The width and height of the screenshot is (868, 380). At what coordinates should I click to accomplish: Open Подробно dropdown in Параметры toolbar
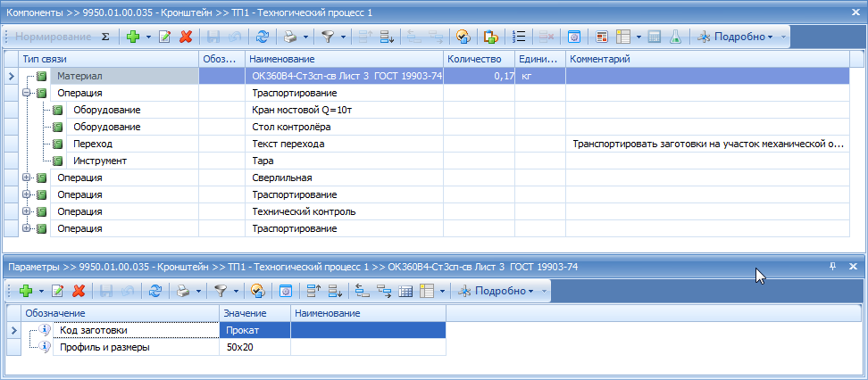[x=496, y=291]
